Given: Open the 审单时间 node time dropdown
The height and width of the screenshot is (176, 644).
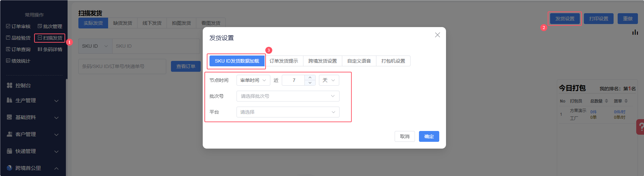Looking at the screenshot, I should click(253, 80).
